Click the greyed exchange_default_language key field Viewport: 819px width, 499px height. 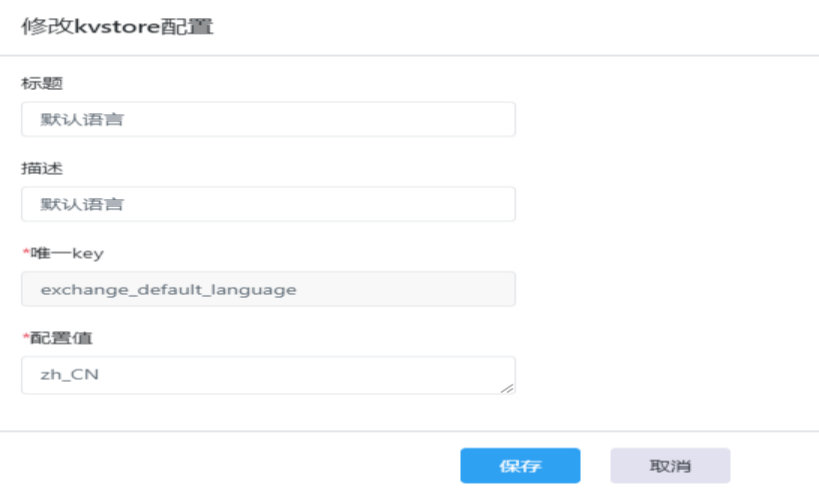coord(268,289)
